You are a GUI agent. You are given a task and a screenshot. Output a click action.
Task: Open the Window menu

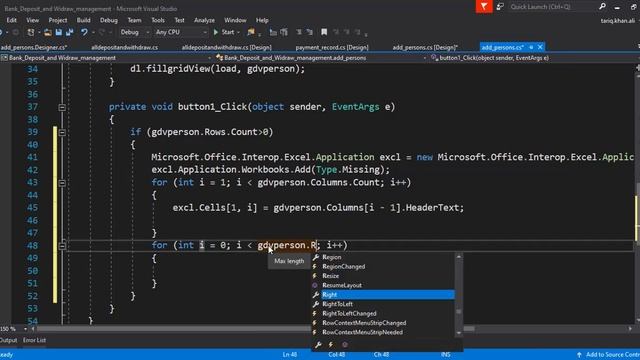pos(235,20)
